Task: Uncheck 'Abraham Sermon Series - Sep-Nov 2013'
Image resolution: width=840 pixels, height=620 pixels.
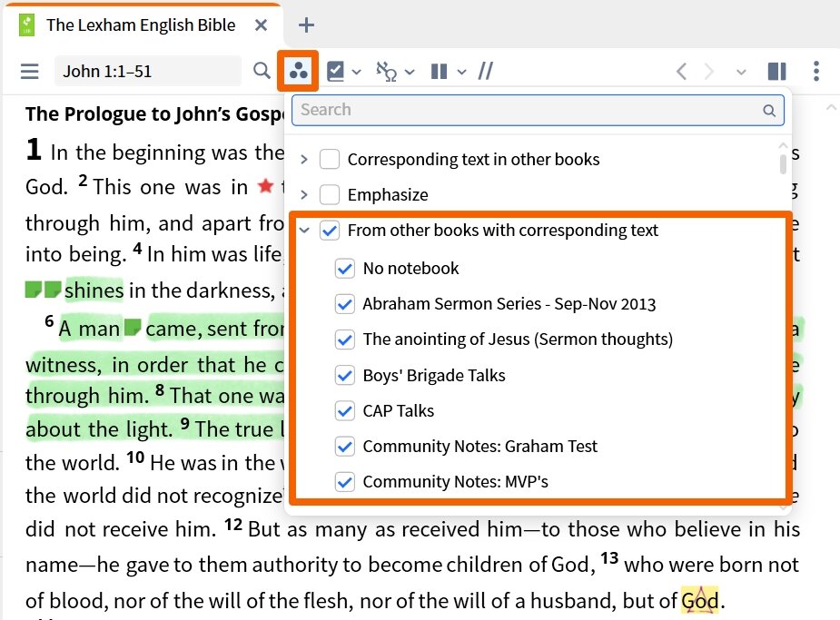Action: click(344, 304)
